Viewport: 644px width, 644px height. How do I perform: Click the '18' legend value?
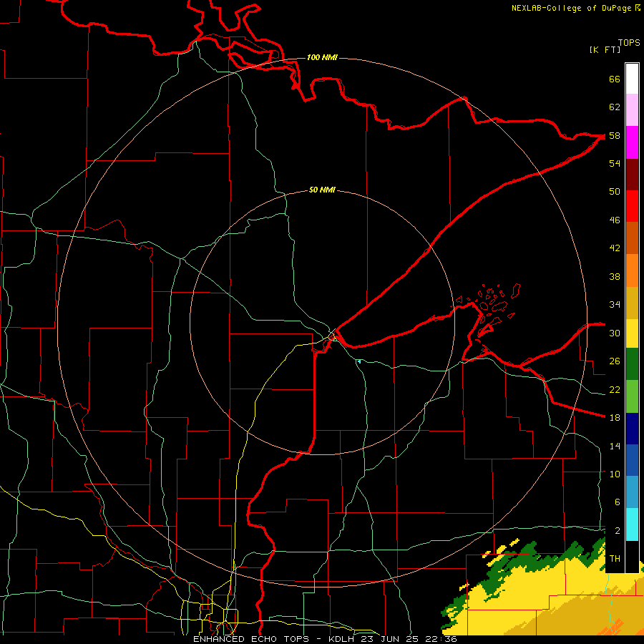click(x=615, y=418)
